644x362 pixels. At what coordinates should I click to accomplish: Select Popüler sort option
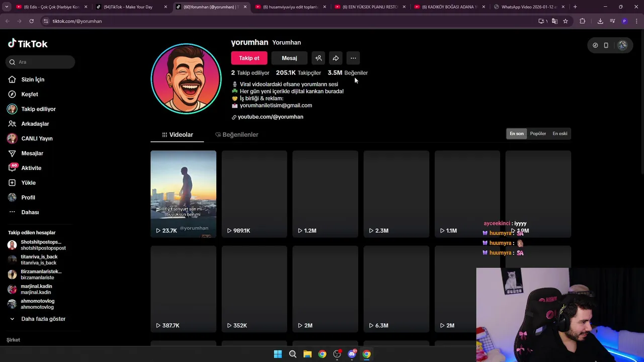pos(538,133)
